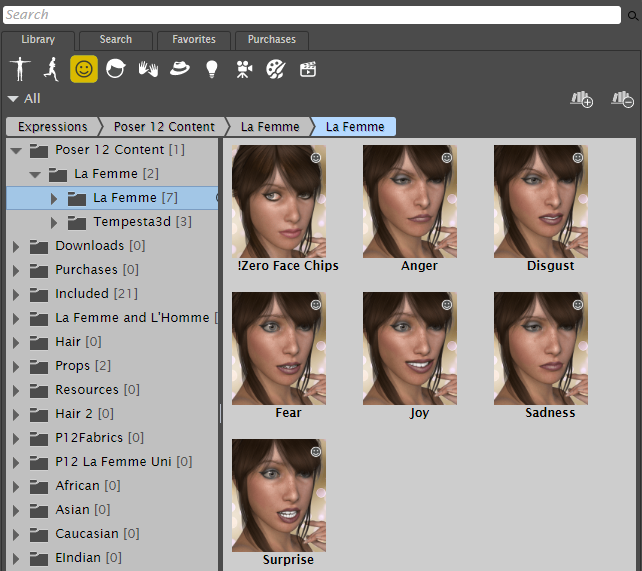Click the Add Library icon
Screen dimensions: 642x571
pyautogui.click(x=581, y=98)
